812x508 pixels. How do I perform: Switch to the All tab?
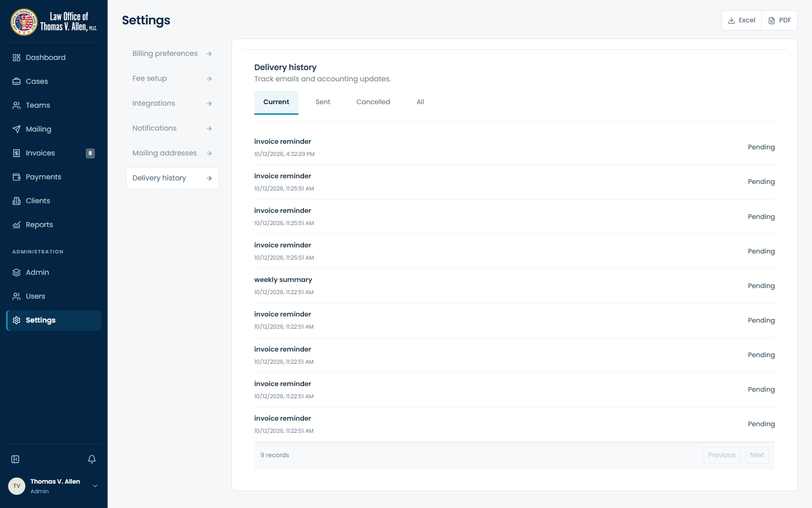(x=420, y=102)
